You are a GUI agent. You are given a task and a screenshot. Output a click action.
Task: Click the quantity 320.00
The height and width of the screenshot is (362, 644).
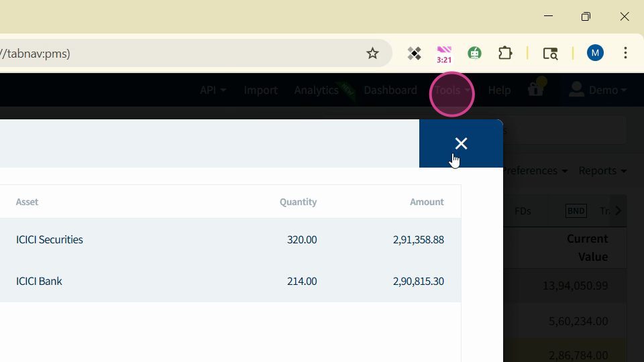pos(302,240)
